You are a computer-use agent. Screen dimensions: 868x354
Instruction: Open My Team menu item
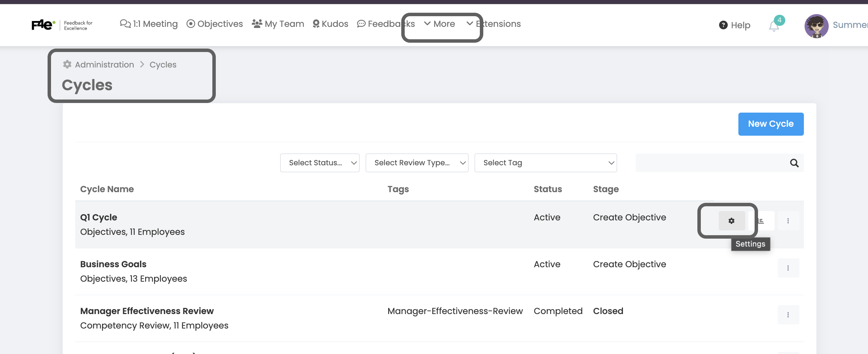pyautogui.click(x=278, y=24)
